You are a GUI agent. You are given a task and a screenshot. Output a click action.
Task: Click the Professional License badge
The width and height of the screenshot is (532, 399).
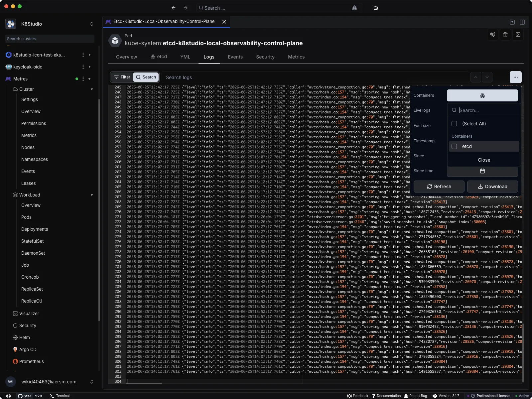click(490, 396)
